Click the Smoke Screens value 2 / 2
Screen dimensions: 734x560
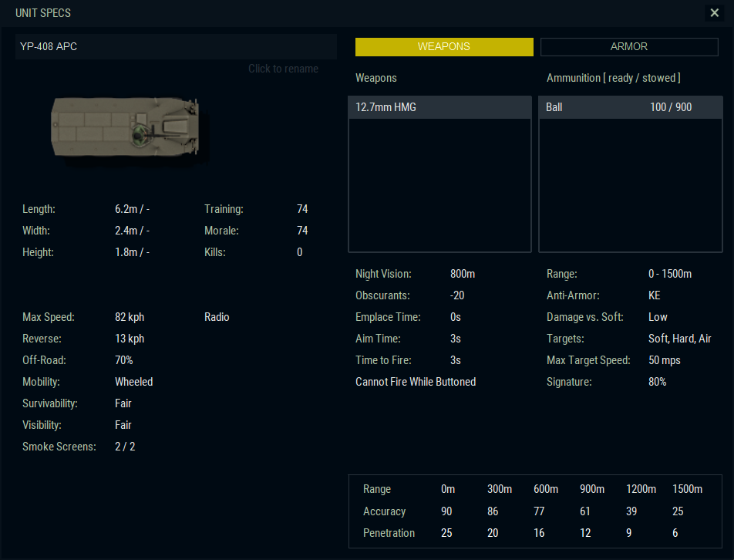(125, 447)
